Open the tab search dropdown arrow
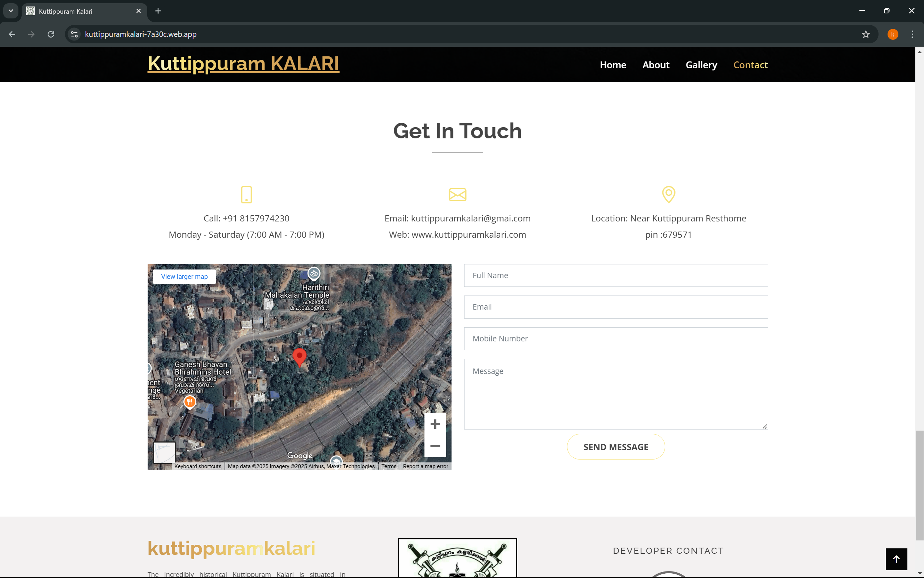924x578 pixels. click(x=11, y=11)
